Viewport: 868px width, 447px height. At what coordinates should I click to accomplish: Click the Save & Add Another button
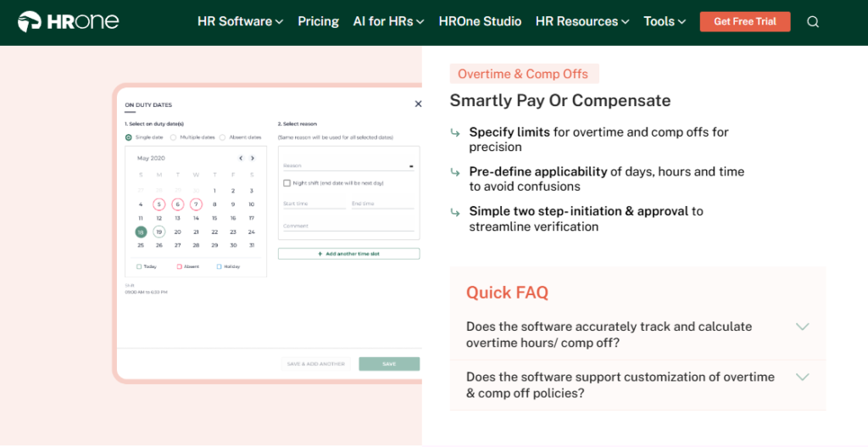[315, 364]
